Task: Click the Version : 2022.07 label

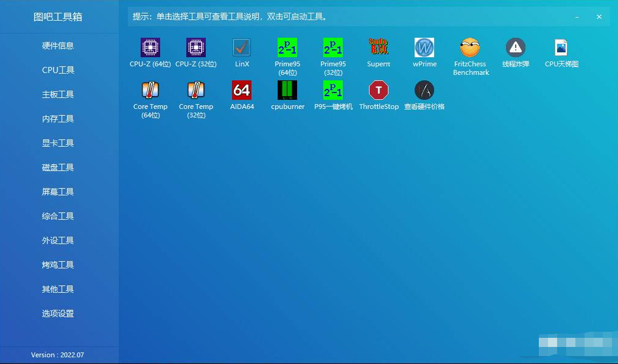Action: coord(58,355)
